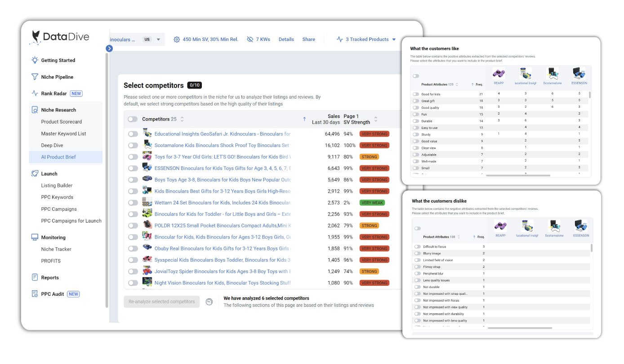
Task: Sort Product Attributes 108 in dislikes table
Action: [x=459, y=237]
